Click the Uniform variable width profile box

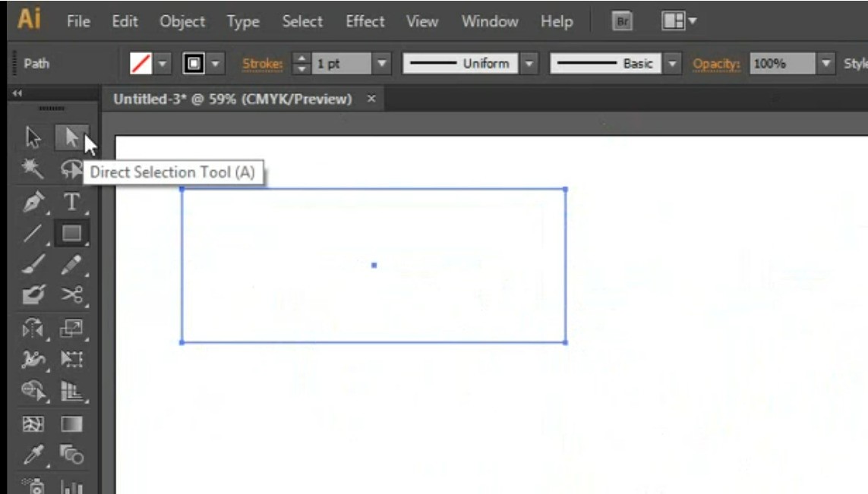coord(460,63)
